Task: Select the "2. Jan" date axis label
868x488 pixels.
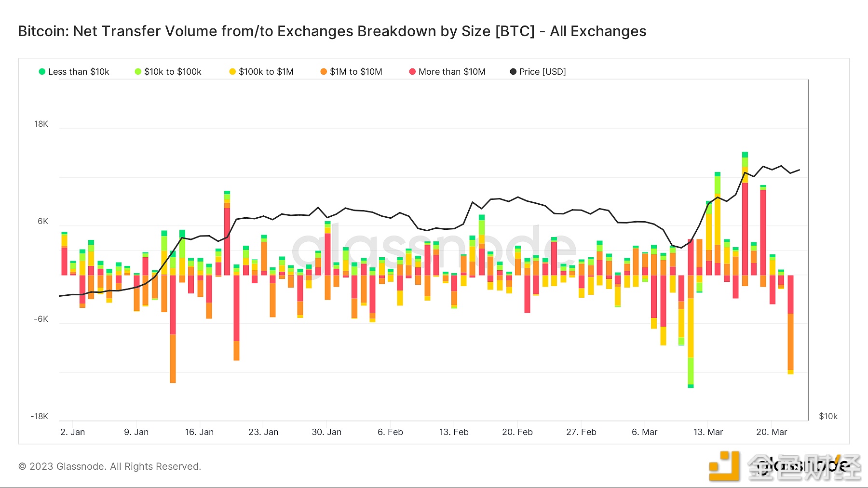Action: click(73, 432)
